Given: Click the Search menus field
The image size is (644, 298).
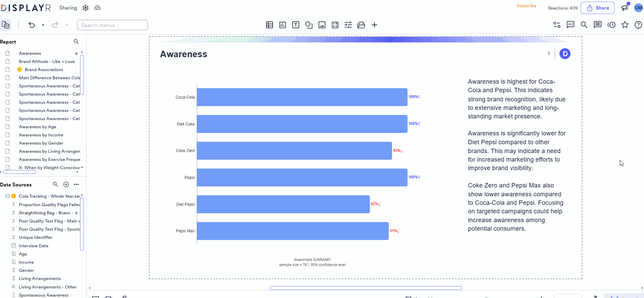Looking at the screenshot, I should point(112,25).
